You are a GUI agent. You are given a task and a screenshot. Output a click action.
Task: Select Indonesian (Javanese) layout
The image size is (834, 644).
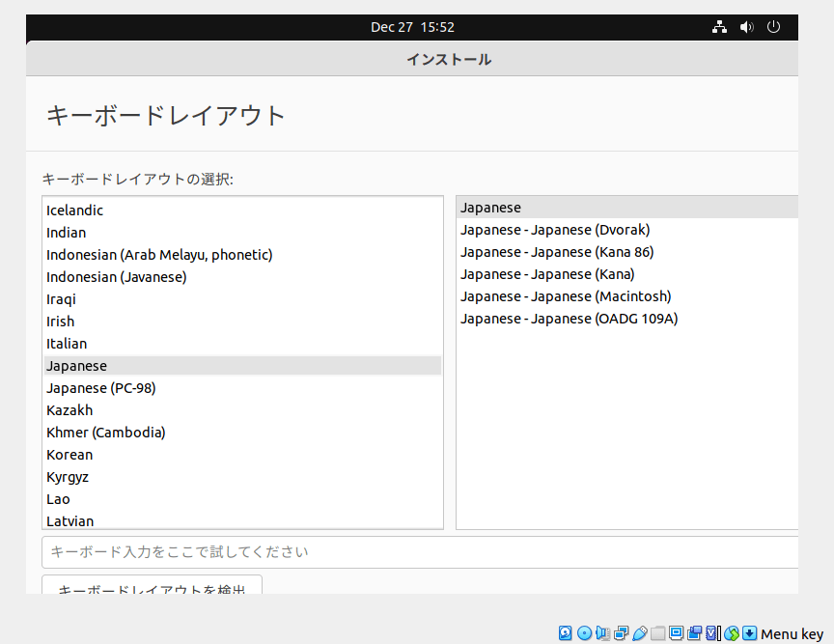point(242,277)
